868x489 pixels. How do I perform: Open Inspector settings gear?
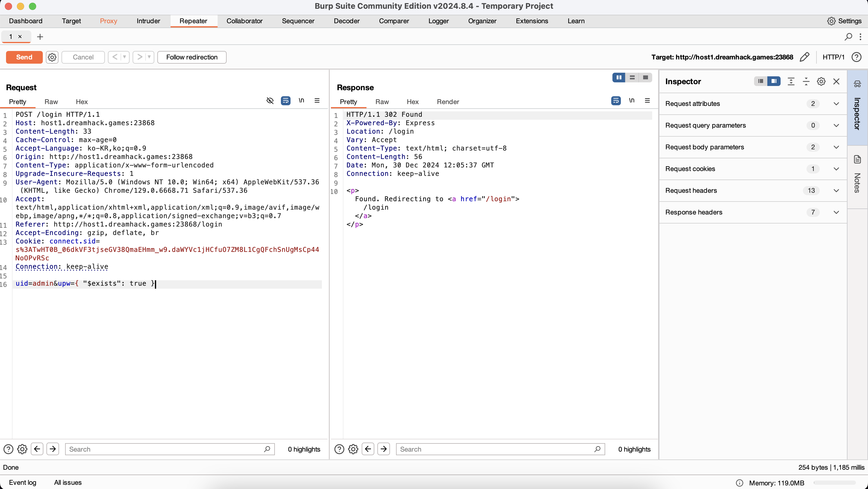coord(821,81)
